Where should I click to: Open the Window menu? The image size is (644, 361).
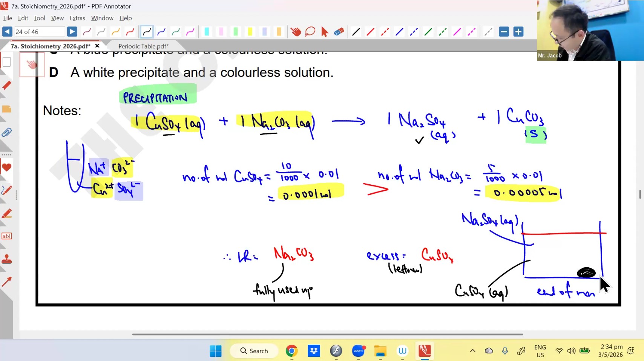[102, 18]
